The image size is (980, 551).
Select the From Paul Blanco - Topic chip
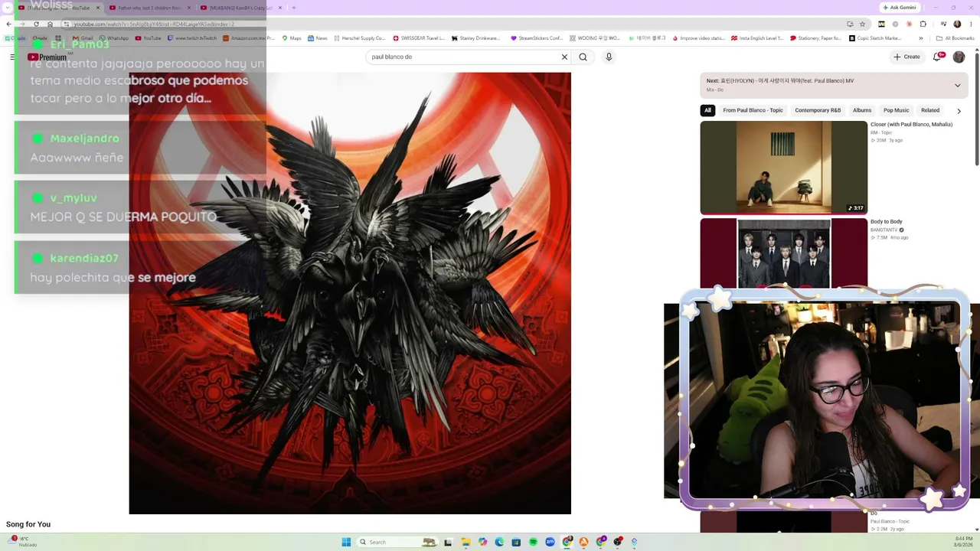[x=753, y=110]
